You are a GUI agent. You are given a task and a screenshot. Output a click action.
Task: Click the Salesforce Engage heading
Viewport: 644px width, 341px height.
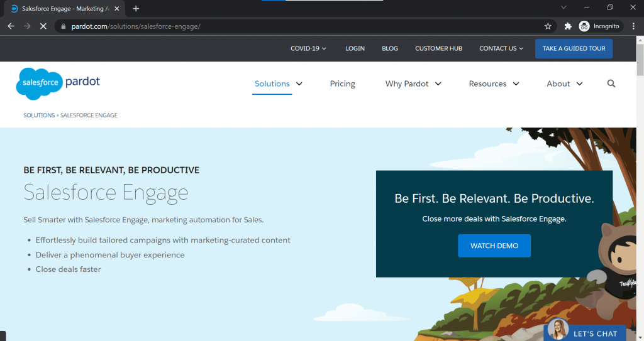point(106,192)
